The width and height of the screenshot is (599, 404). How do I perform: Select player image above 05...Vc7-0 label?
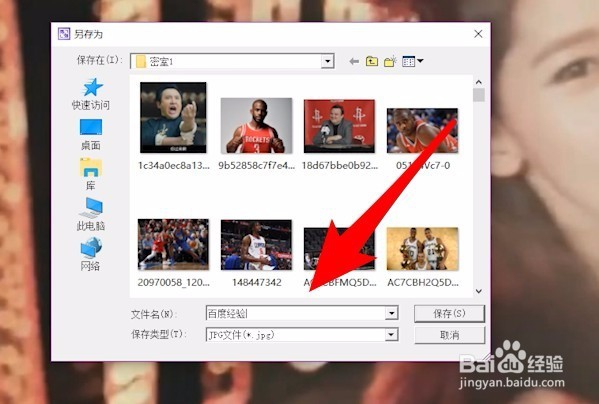click(423, 131)
